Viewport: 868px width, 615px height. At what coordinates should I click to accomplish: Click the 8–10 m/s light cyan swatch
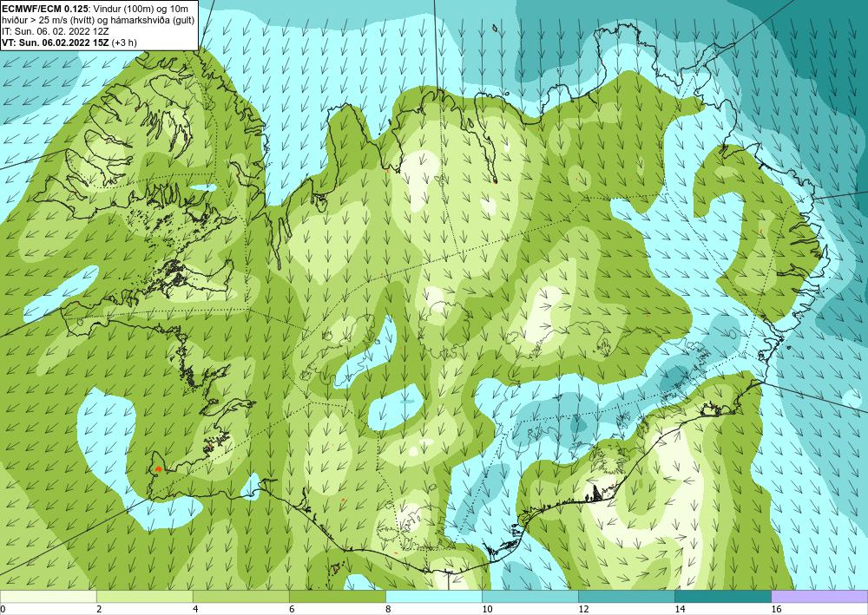(433, 596)
